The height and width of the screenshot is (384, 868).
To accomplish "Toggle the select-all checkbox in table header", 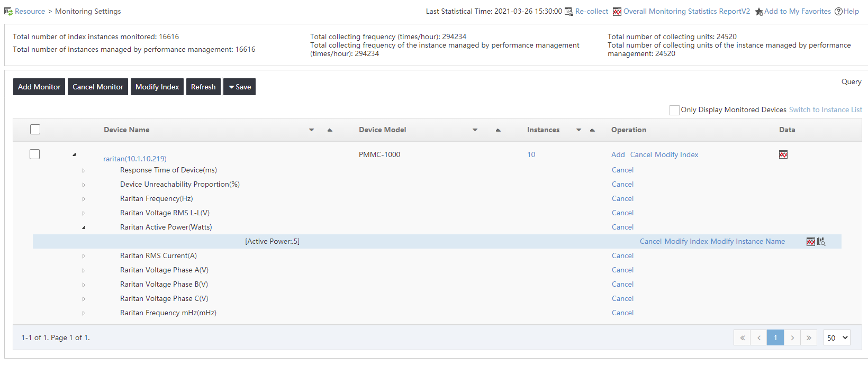I will pyautogui.click(x=35, y=130).
